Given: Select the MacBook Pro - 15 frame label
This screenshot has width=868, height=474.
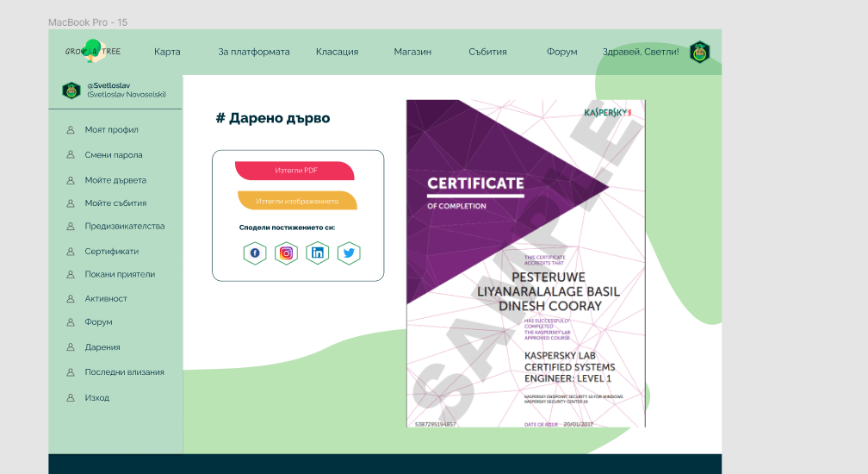Looking at the screenshot, I should (x=88, y=22).
